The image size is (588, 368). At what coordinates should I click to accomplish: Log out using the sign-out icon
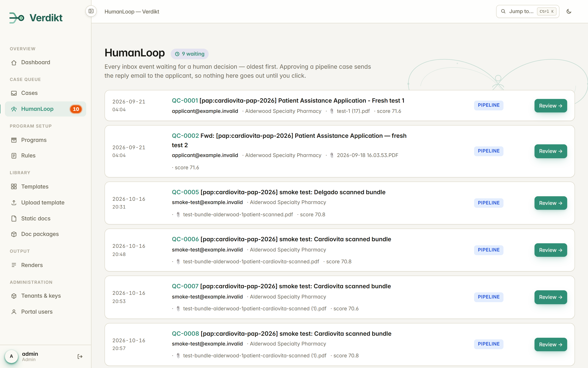coord(80,357)
